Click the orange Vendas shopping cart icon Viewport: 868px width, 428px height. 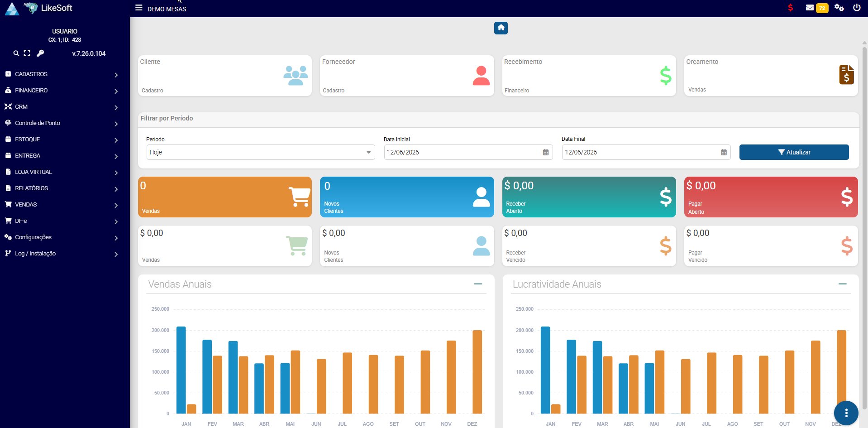click(300, 197)
